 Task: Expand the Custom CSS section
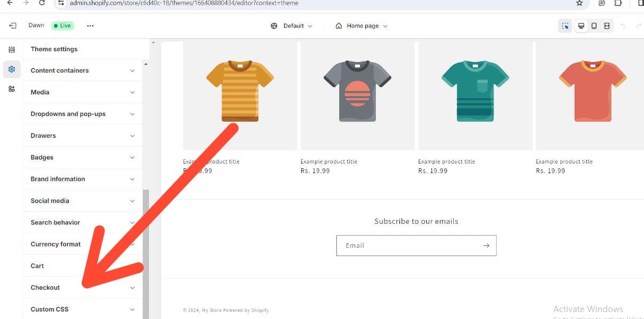[83, 309]
